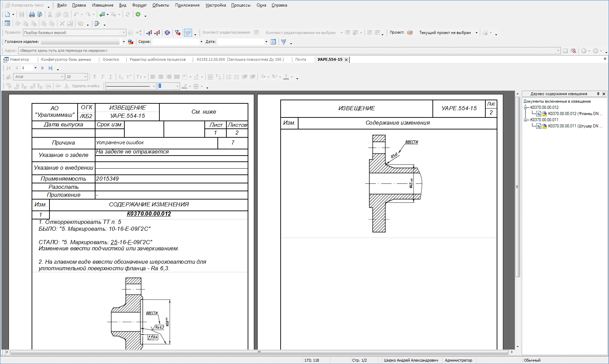Open Print Preview from toolbar
The width and height of the screenshot is (609, 364).
pyautogui.click(x=40, y=14)
